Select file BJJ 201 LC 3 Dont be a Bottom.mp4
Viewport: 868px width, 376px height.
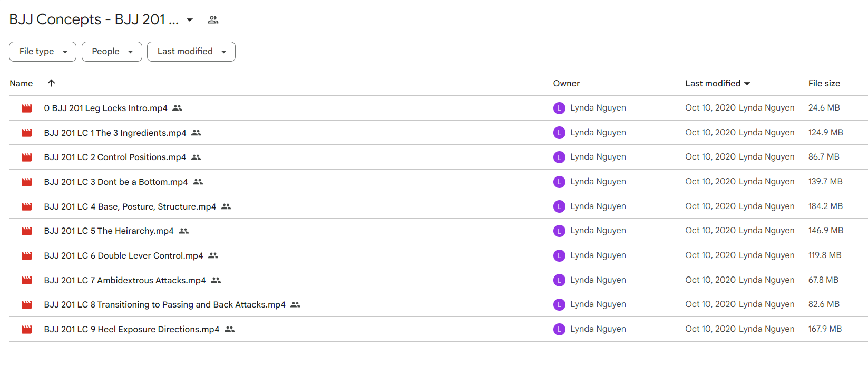116,182
